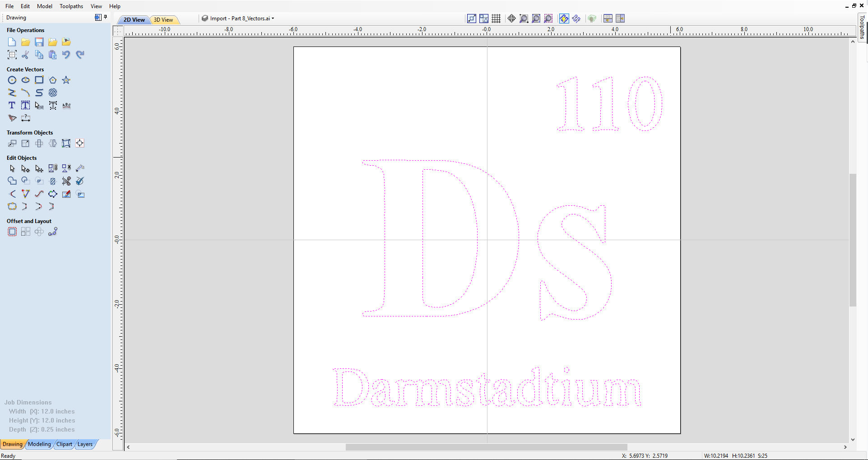The image size is (868, 460).
Task: Toggle snap to guidelines icon
Action: click(484, 19)
